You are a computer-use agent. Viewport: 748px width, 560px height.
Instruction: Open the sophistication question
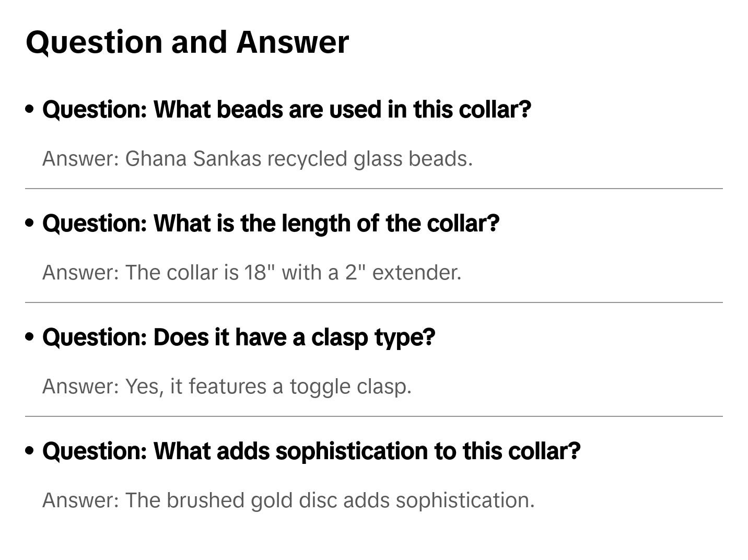click(x=311, y=451)
